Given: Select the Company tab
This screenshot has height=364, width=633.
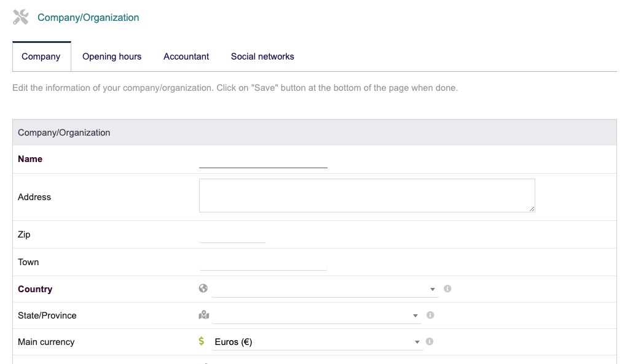Looking at the screenshot, I should coord(41,56).
